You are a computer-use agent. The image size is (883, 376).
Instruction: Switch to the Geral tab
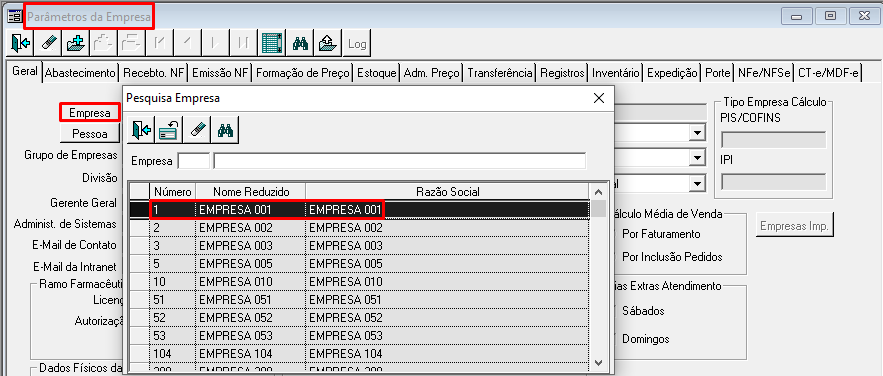(25, 72)
